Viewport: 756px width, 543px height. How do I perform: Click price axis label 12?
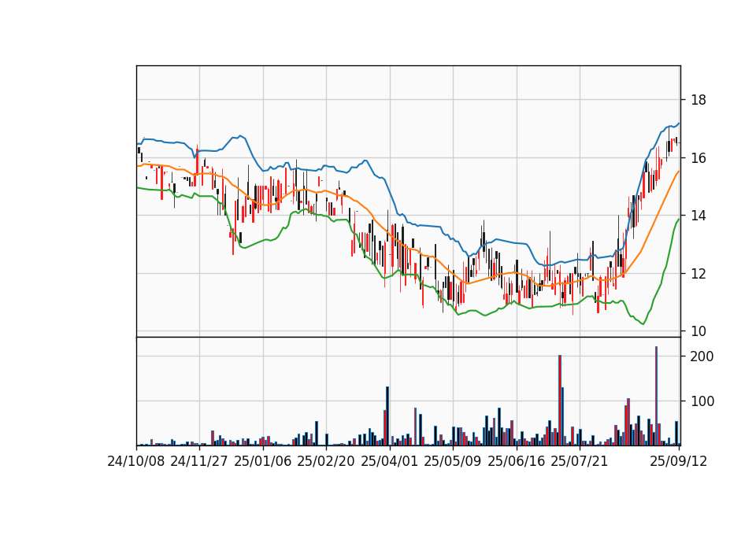[699, 274]
